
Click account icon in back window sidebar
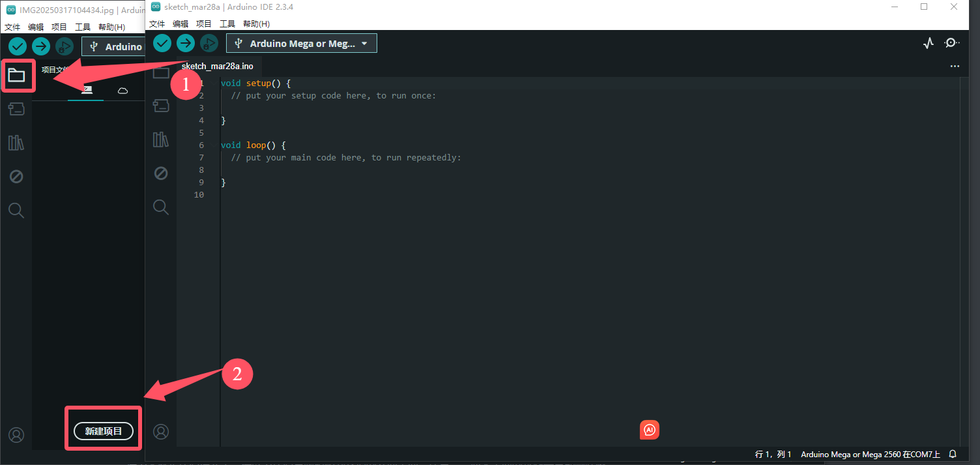pos(16,434)
